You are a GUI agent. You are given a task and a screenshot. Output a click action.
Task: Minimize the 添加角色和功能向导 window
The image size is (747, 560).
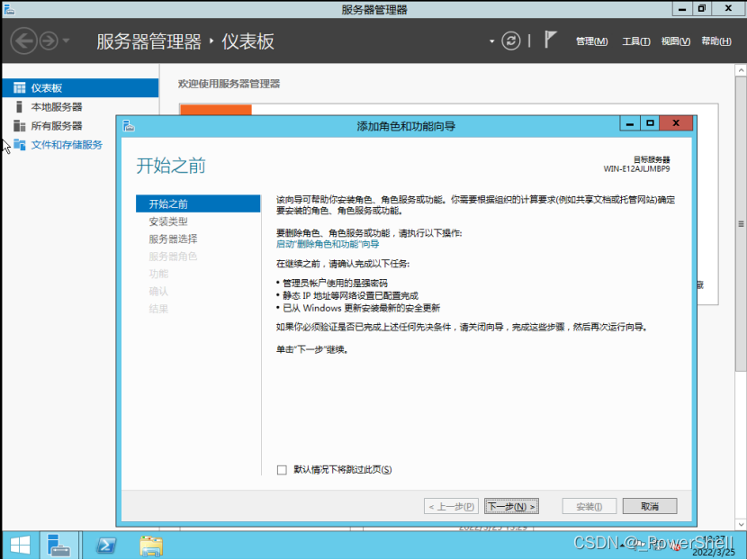[630, 123]
